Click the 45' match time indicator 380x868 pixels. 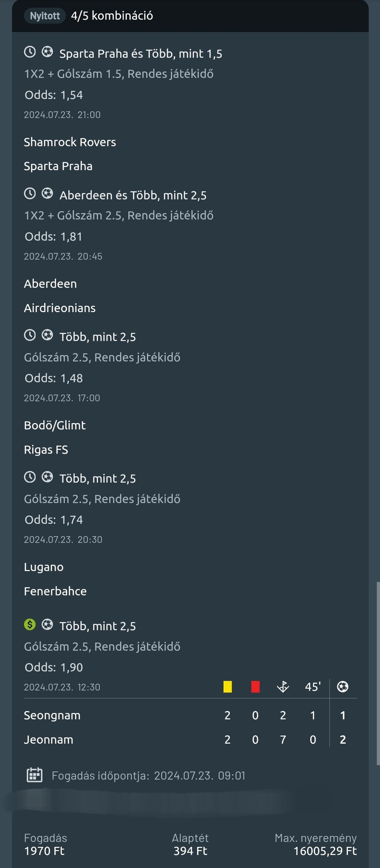point(313,687)
